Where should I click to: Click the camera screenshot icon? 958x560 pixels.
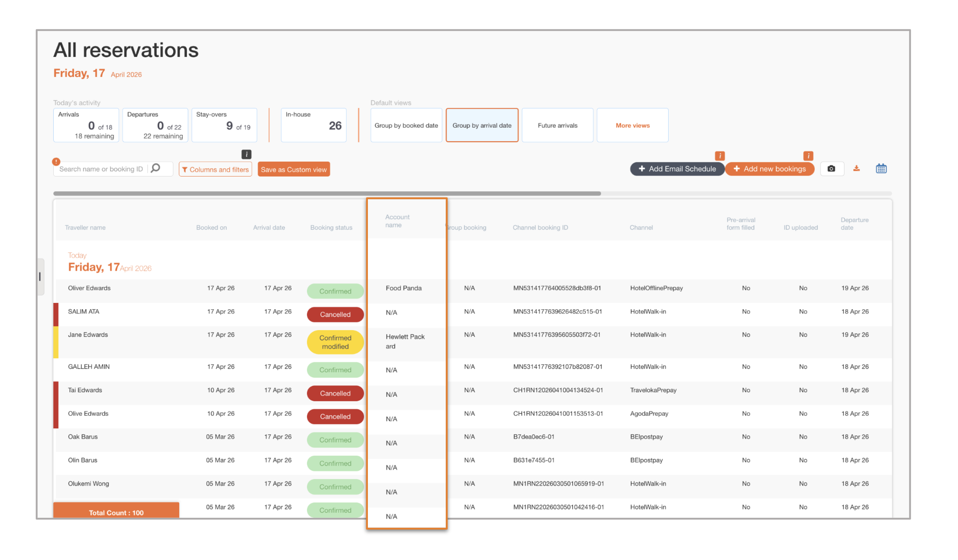point(831,169)
